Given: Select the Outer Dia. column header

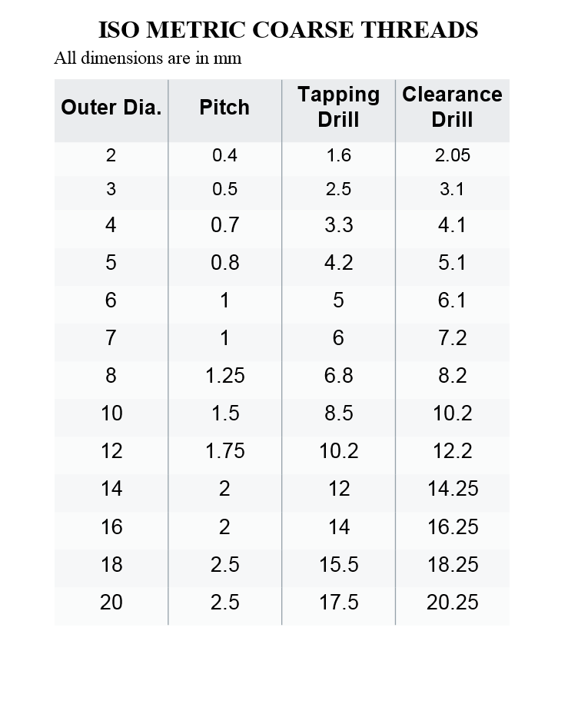Looking at the screenshot, I should coord(111,108).
